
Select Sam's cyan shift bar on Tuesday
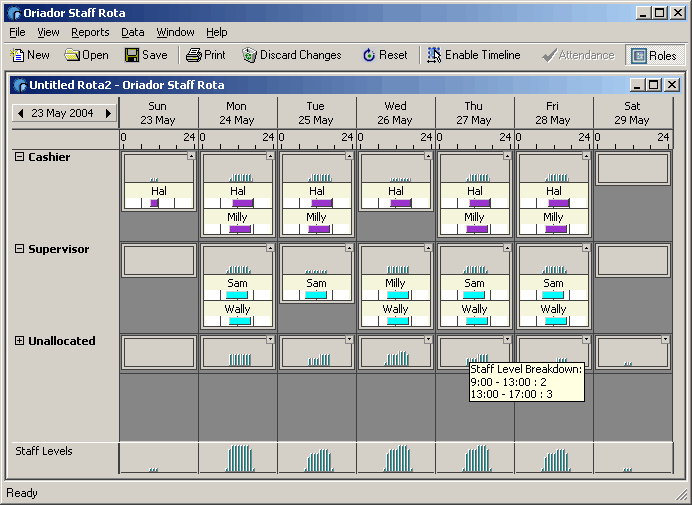[x=316, y=295]
